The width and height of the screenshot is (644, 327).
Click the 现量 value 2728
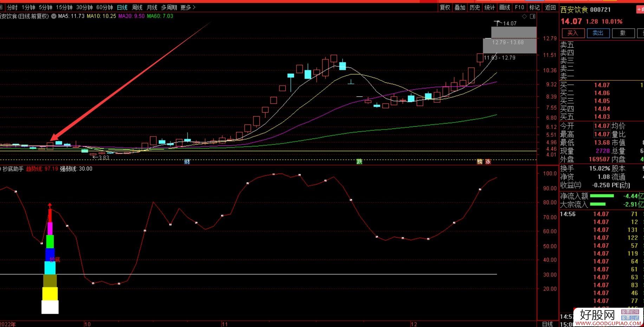(x=603, y=151)
